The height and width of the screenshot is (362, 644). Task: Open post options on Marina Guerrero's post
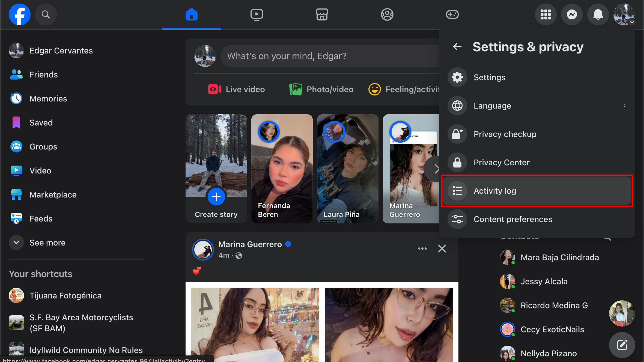click(422, 249)
